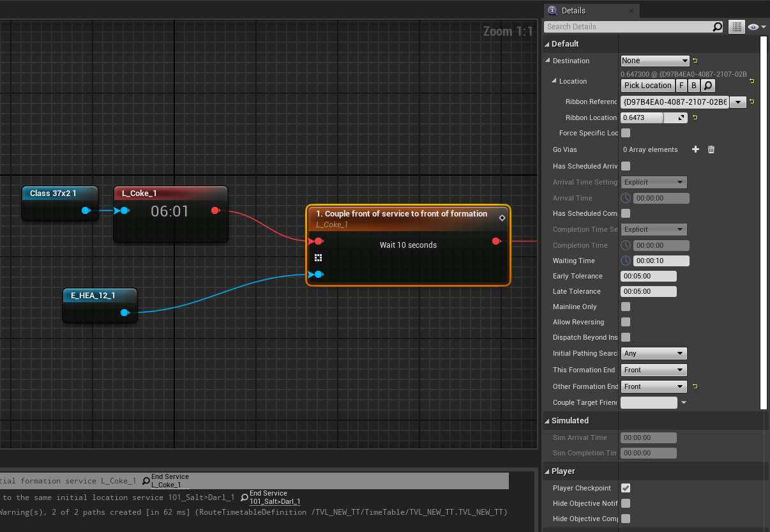Image resolution: width=770 pixels, height=532 pixels.
Task: Edit the Early Tolerance 00:05:00 field
Action: pos(649,276)
